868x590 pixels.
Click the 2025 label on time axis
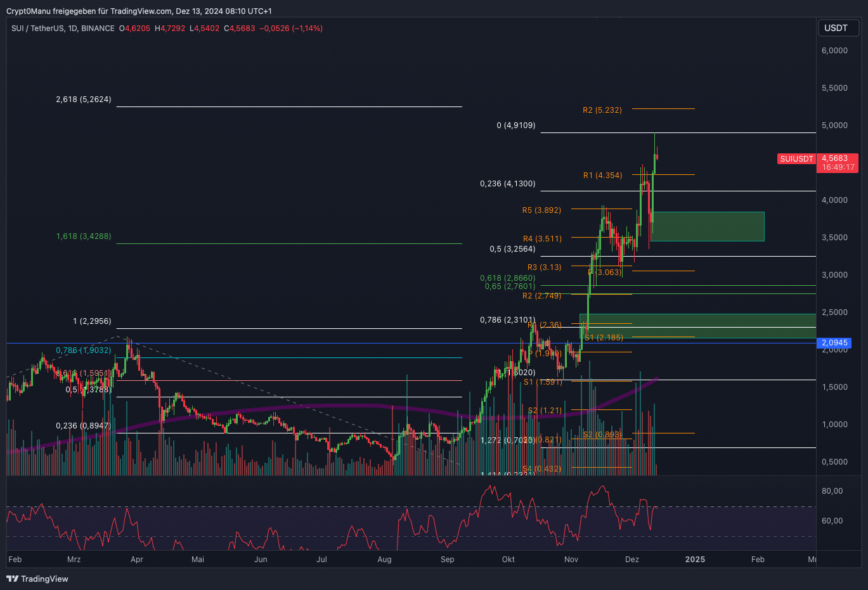coord(695,560)
